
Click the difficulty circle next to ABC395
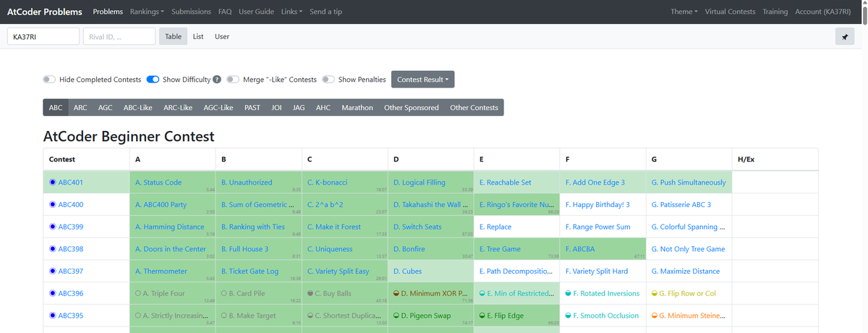[x=53, y=316]
